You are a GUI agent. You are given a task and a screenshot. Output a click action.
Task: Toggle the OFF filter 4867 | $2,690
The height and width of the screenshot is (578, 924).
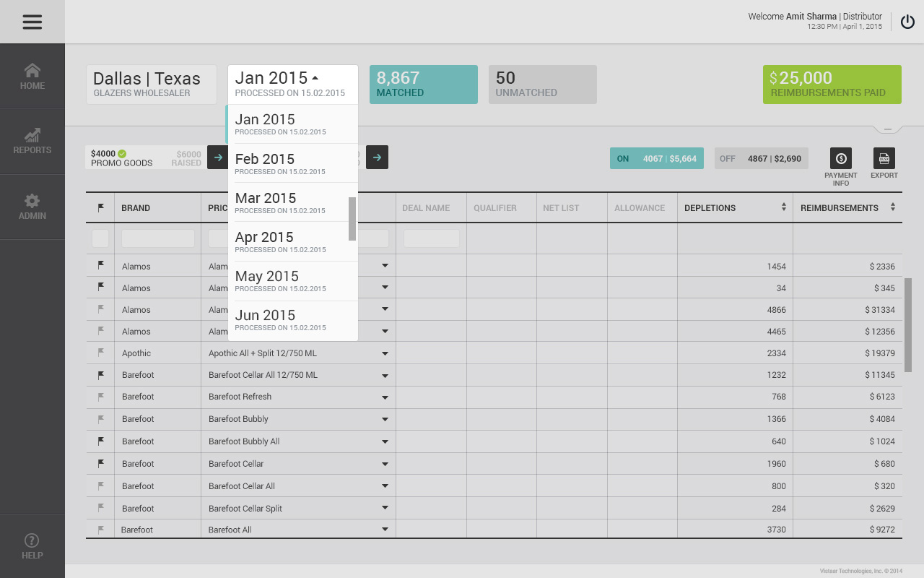761,158
